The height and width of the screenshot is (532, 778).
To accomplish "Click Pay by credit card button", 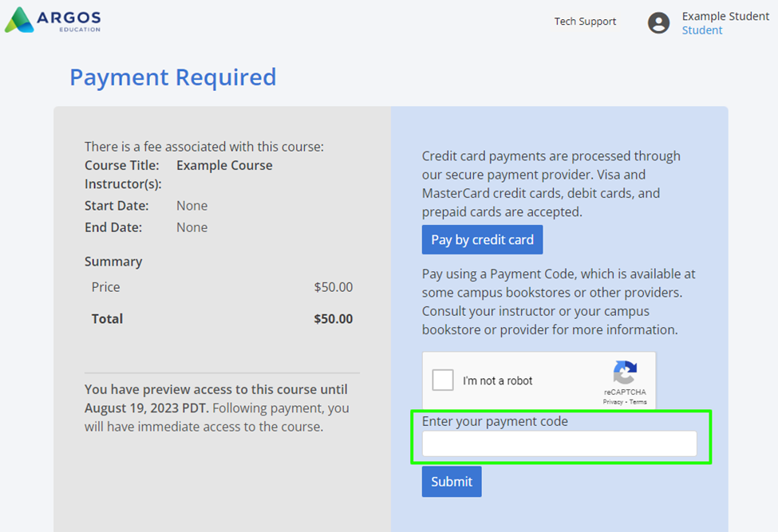I will (482, 239).
